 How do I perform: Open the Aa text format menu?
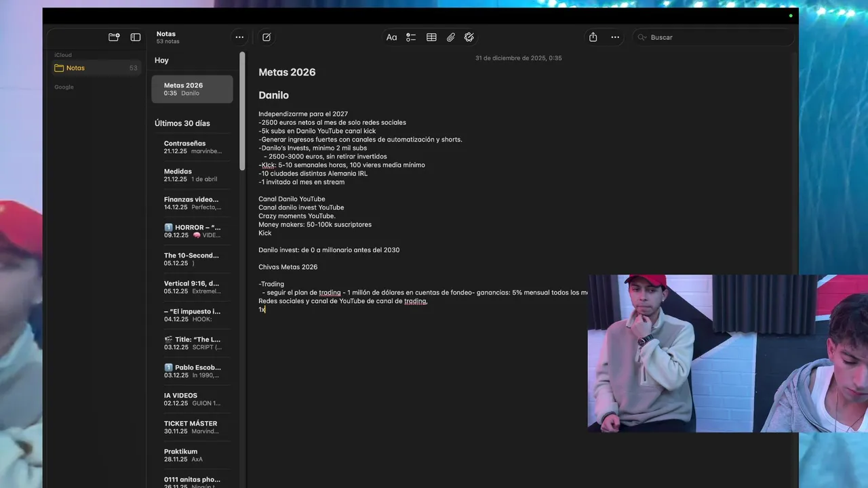(x=391, y=37)
